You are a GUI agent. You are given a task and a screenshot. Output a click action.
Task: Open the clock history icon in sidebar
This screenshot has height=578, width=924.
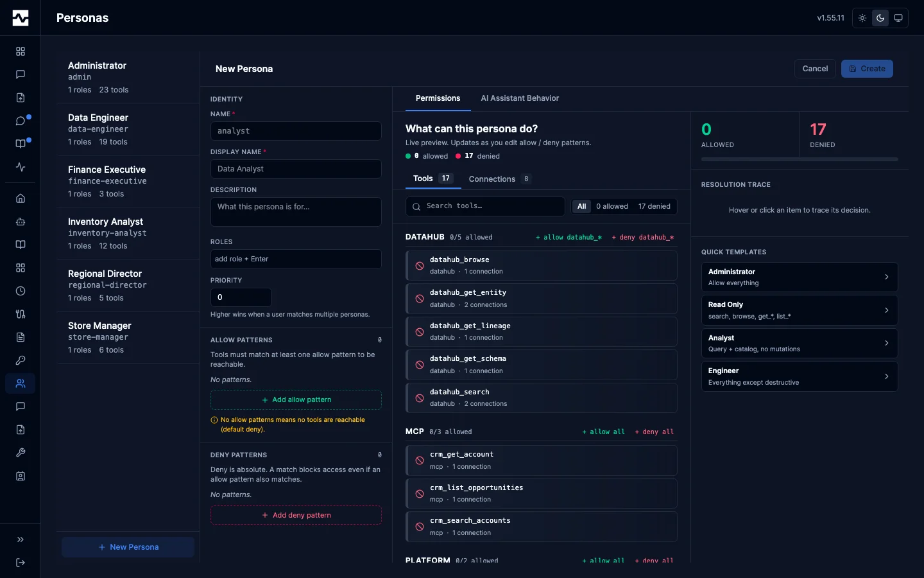tap(21, 291)
